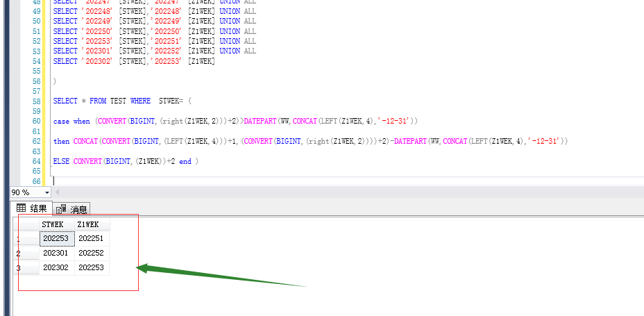Place cursor on line 60 case when statement
Screen dimensions: 644x316
click(x=235, y=122)
